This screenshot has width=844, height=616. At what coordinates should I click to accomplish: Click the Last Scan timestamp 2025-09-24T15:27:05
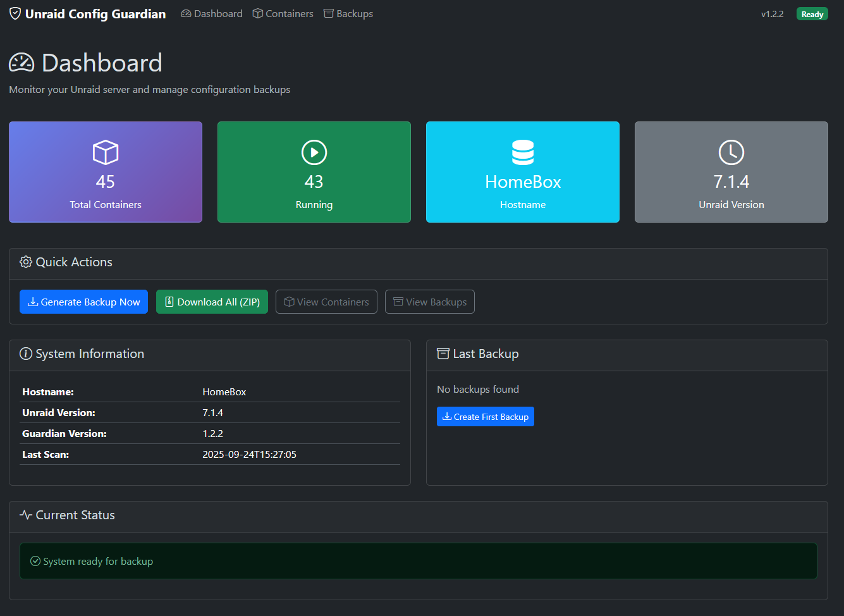(250, 454)
